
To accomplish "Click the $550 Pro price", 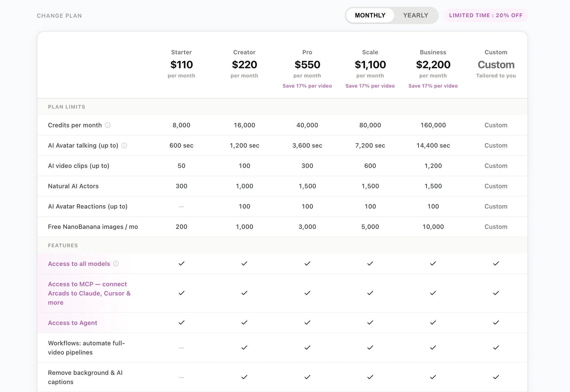I will 307,65.
